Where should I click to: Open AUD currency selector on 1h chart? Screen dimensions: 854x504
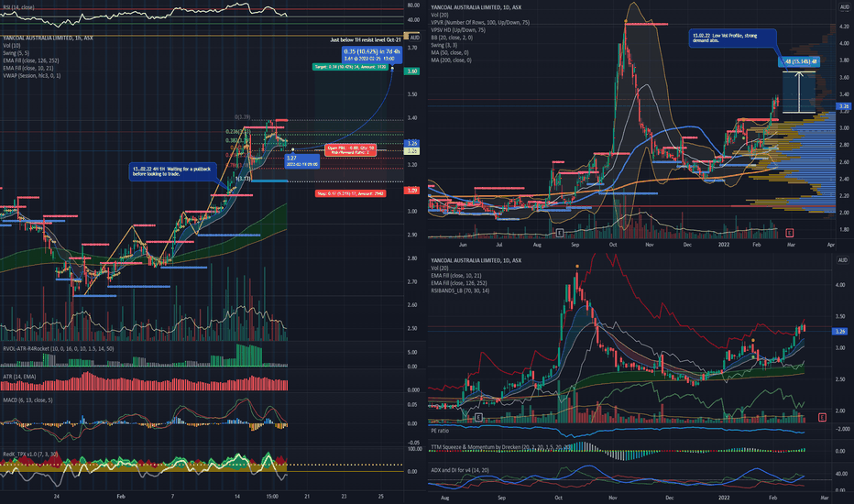tap(414, 38)
